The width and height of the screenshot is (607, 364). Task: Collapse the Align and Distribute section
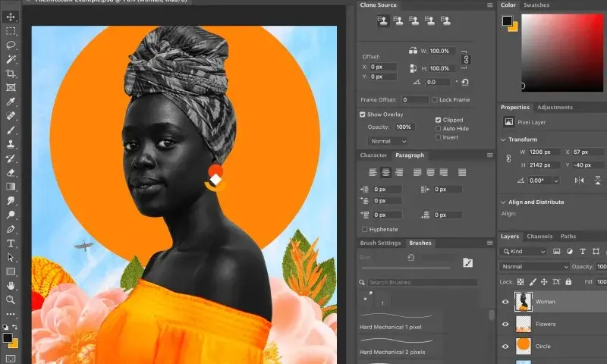(503, 202)
